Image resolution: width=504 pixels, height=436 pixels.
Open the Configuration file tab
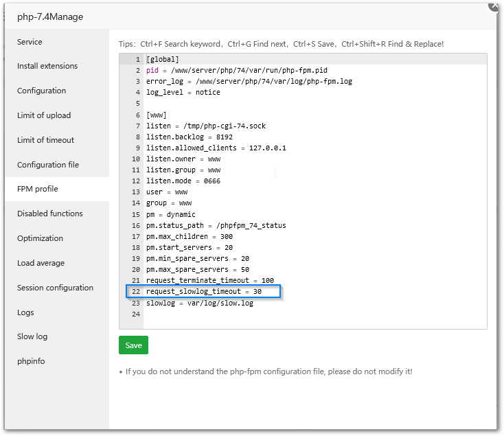click(x=48, y=165)
